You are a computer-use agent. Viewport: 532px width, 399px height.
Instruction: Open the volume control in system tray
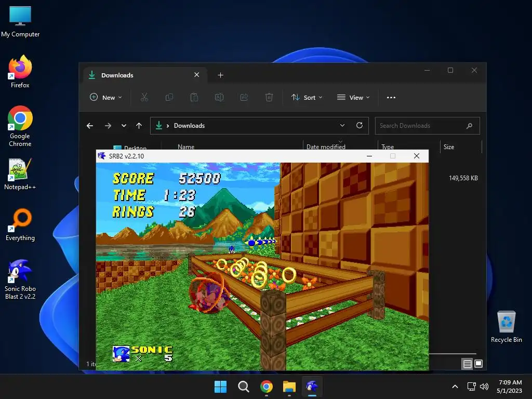(484, 387)
